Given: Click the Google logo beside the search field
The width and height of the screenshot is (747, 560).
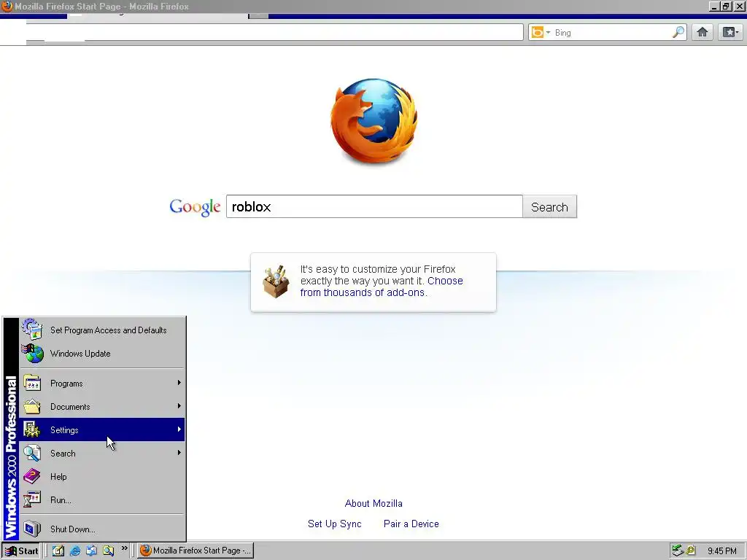Looking at the screenshot, I should pos(195,207).
